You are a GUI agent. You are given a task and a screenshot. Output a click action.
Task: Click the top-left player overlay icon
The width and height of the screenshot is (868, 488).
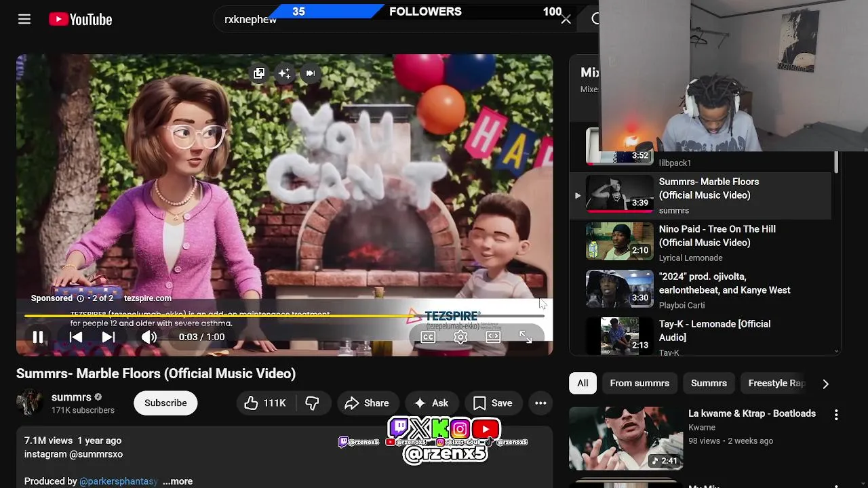(259, 73)
